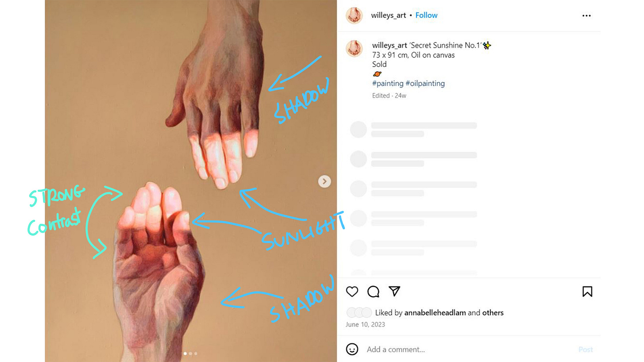This screenshot has width=644, height=362.
Task: Click willeys_art profile avatar in header
Action: click(354, 15)
